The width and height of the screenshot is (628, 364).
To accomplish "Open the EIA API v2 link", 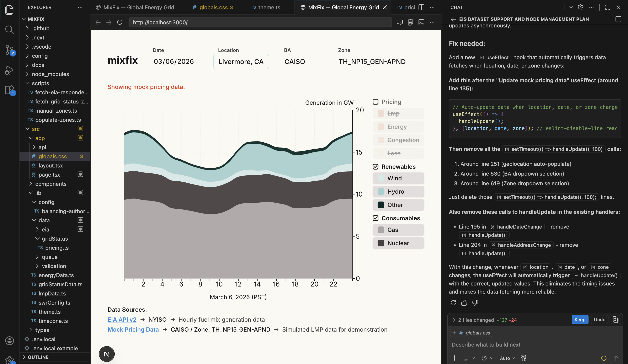I will click(x=122, y=319).
